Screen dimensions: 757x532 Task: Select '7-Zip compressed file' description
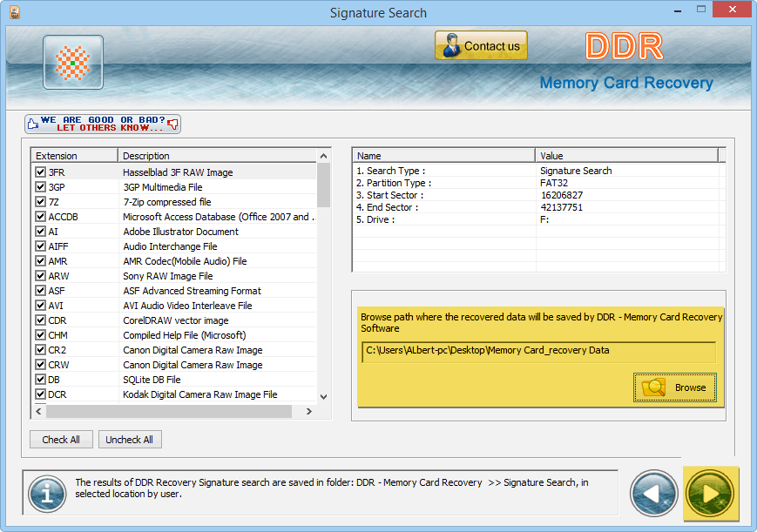167,202
